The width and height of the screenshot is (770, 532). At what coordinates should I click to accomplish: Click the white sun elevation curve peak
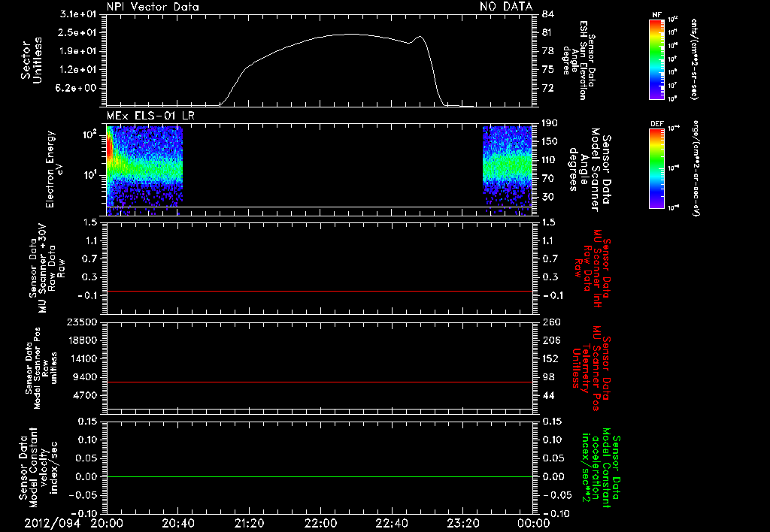click(x=350, y=34)
